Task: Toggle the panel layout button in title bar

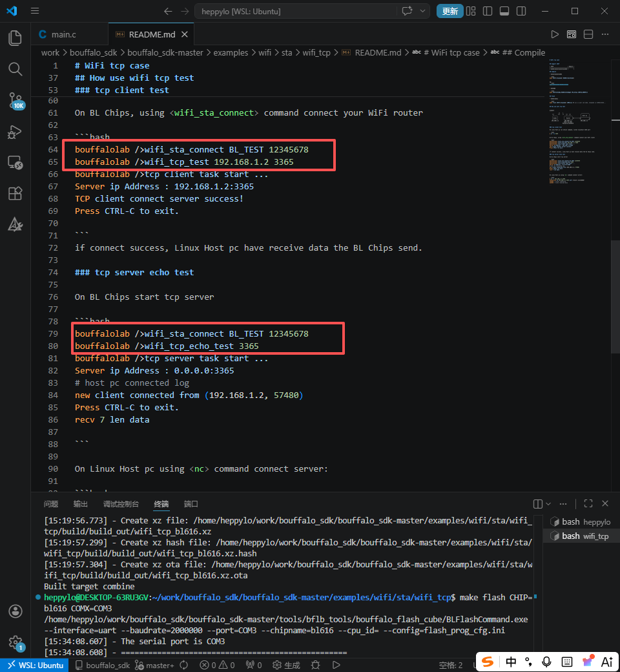Action: 504,11
